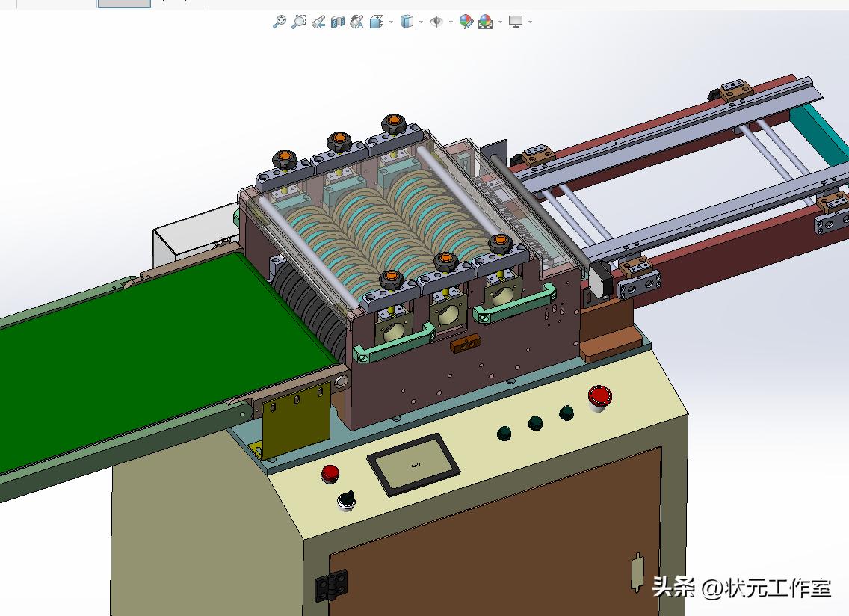The height and width of the screenshot is (616, 849).
Task: Select the Display Style icon
Action: [407, 22]
